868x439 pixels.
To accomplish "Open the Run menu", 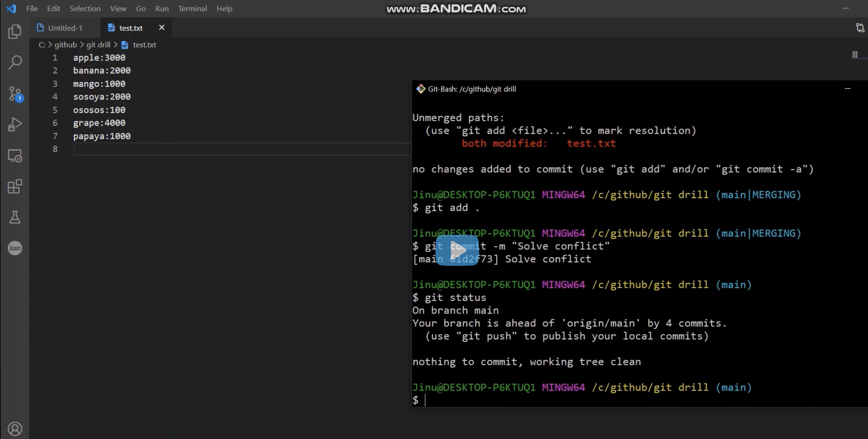I will (162, 9).
